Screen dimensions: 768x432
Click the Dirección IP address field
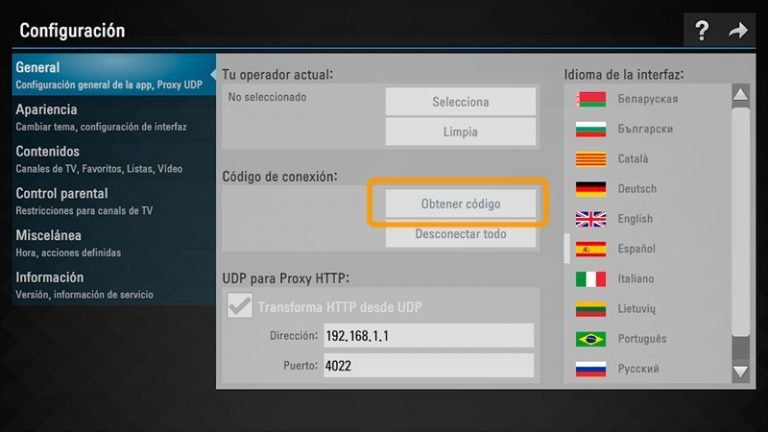click(429, 336)
